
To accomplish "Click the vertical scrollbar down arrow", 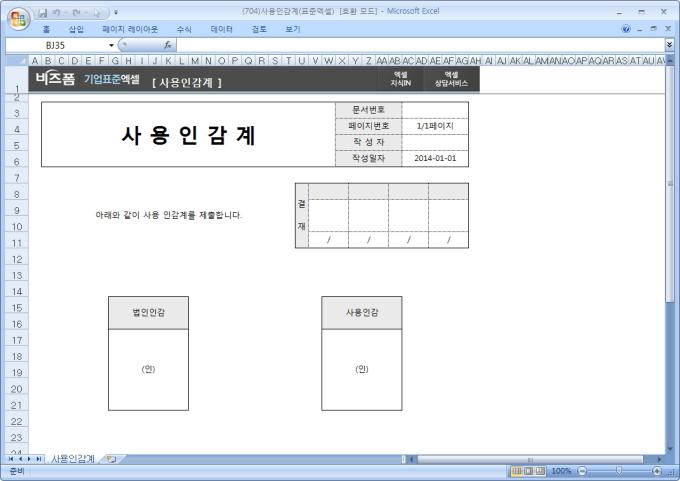I will tap(670, 449).
